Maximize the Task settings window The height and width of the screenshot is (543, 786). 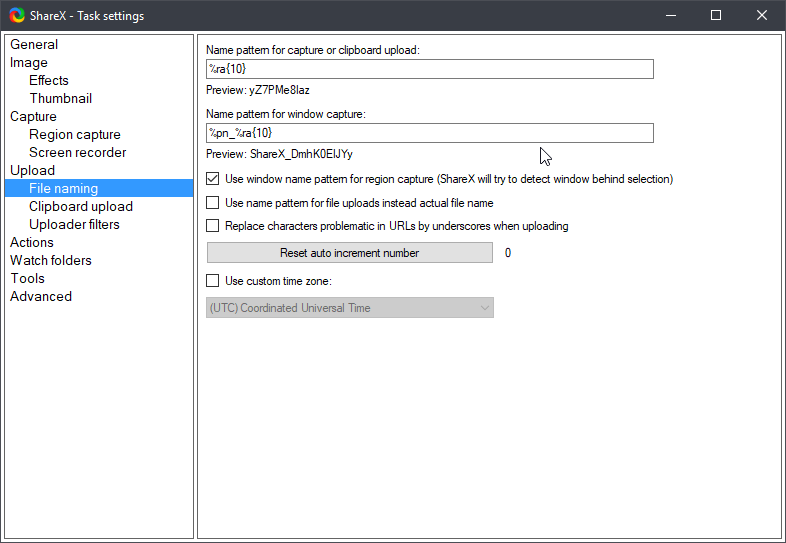[716, 16]
